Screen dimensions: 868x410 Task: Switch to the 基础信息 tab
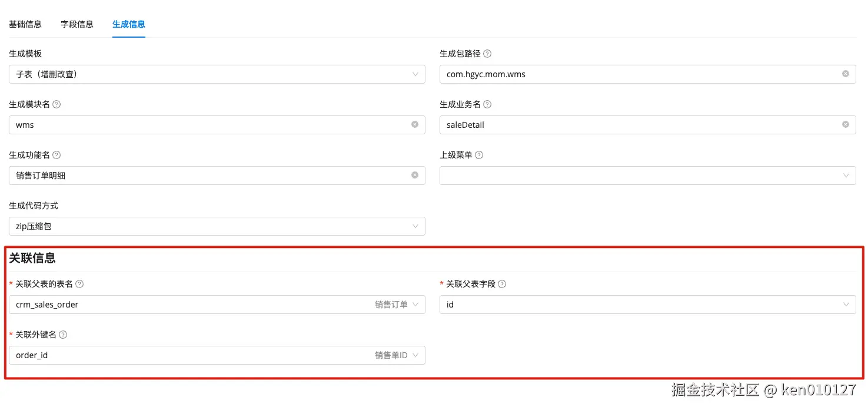tap(25, 24)
